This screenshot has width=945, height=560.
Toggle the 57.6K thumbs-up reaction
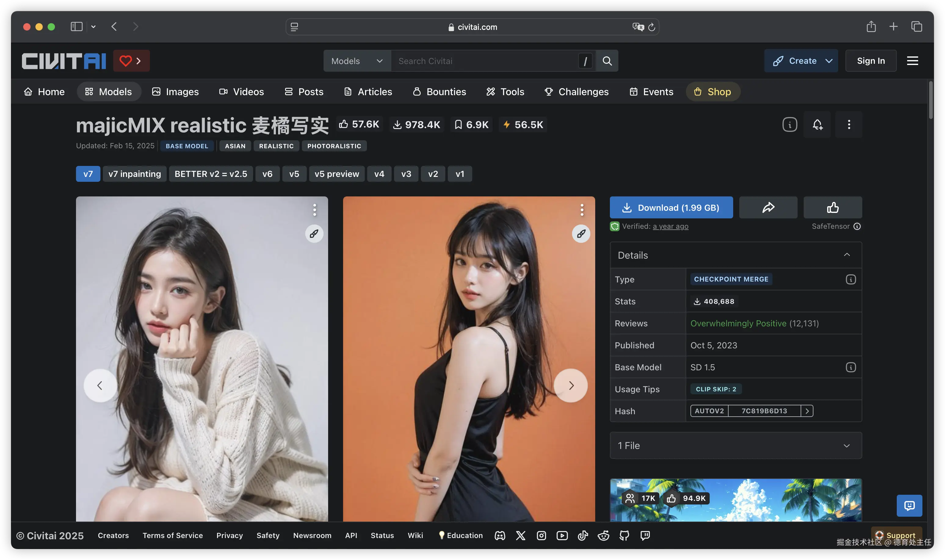359,124
